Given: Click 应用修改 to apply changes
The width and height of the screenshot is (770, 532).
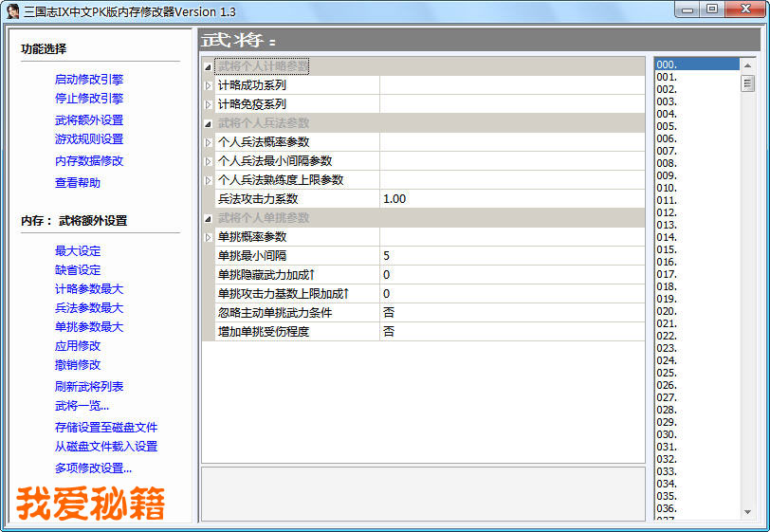Looking at the screenshot, I should (x=78, y=346).
